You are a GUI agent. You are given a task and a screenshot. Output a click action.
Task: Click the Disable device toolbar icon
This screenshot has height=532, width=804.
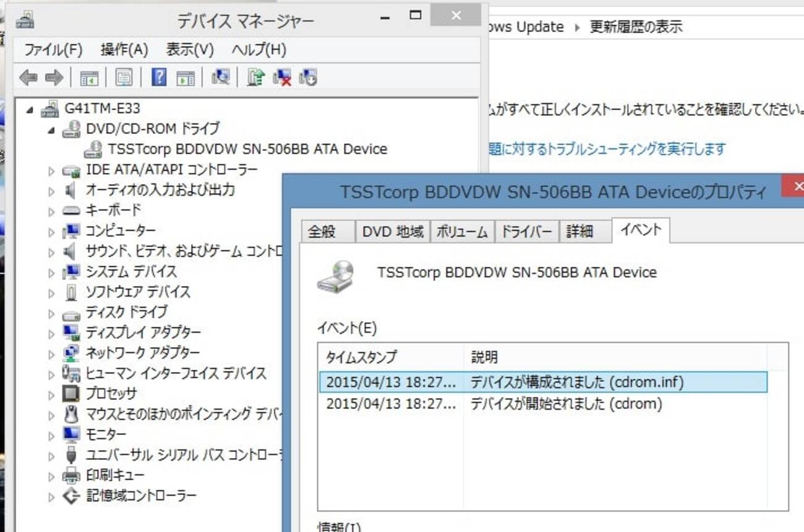[308, 77]
